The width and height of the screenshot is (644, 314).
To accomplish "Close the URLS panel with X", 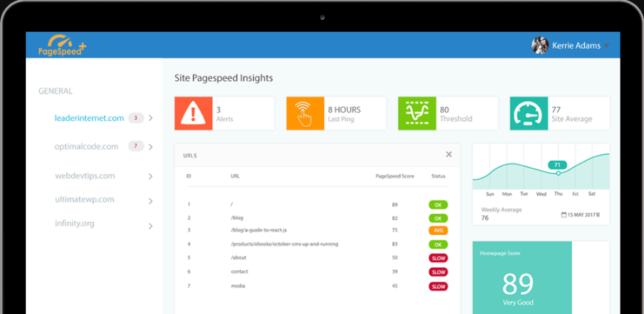I will click(x=449, y=154).
